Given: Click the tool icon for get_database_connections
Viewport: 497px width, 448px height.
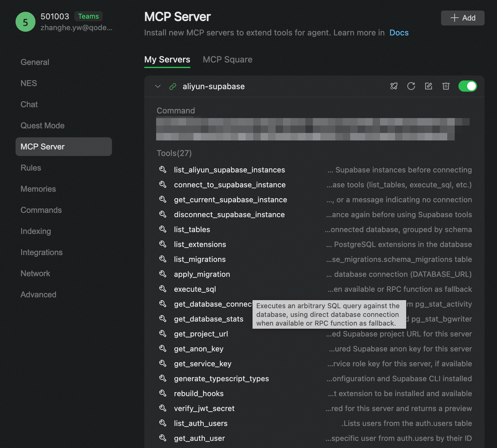Looking at the screenshot, I should click(163, 304).
